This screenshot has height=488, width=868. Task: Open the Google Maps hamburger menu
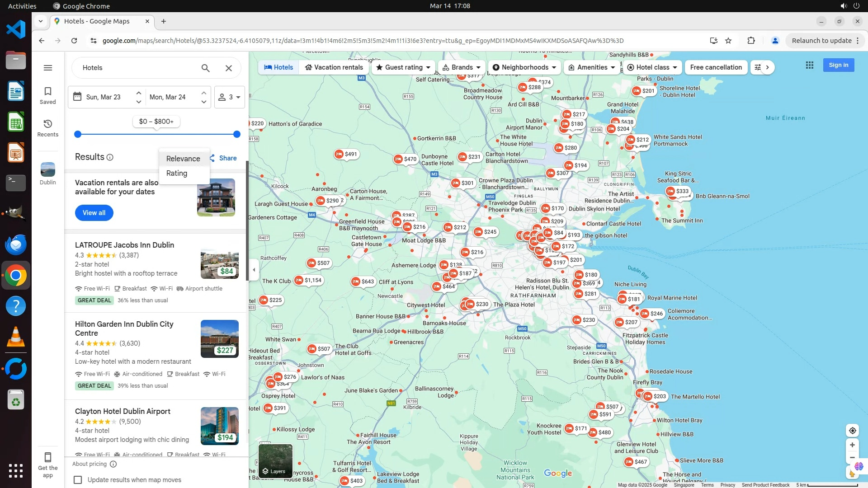pos(48,68)
